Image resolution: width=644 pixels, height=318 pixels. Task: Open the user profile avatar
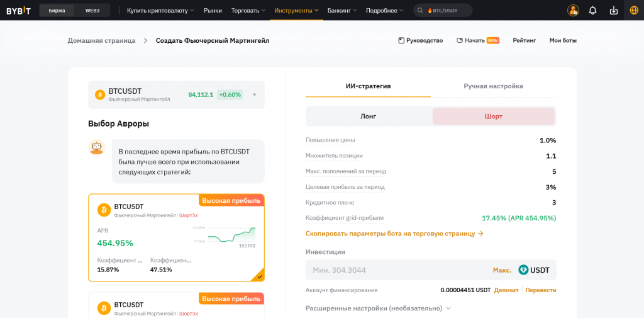point(573,10)
